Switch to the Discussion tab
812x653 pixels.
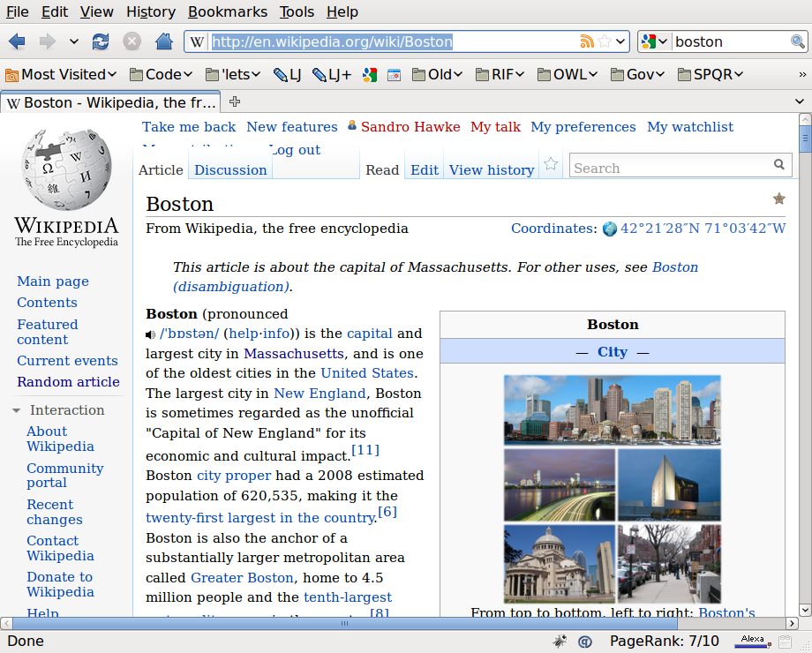[x=230, y=170]
